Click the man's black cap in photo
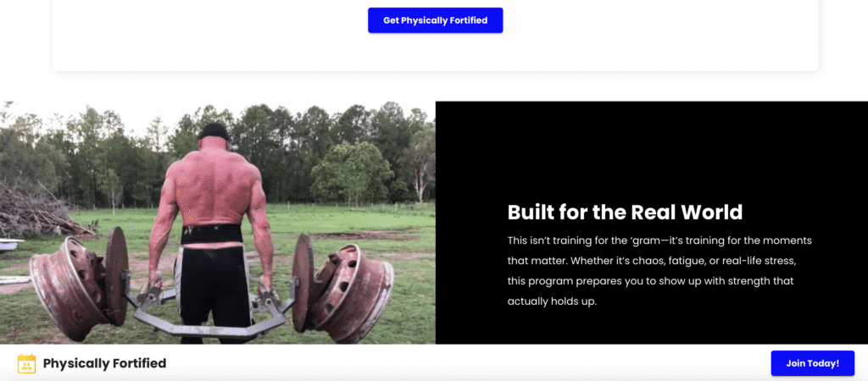The image size is (868, 381). point(214,131)
